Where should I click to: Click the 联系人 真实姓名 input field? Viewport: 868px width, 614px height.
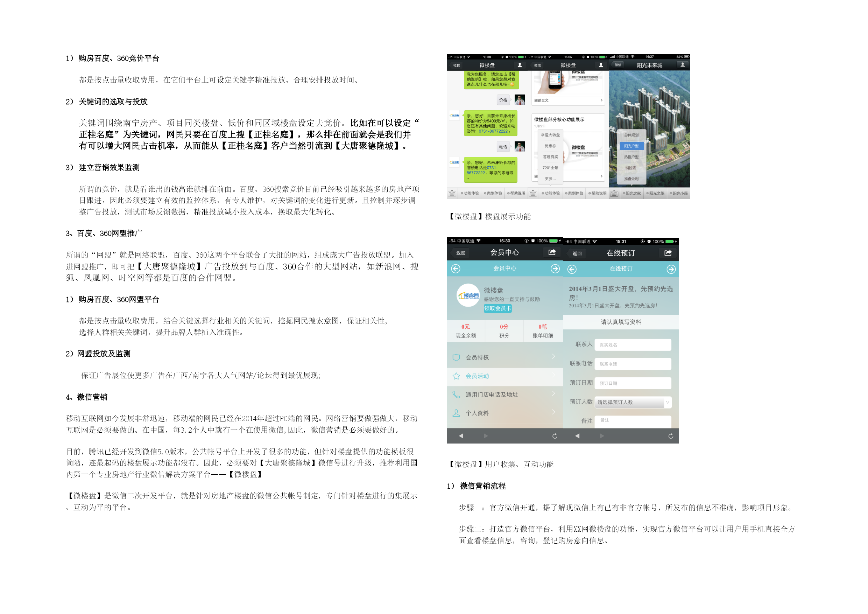click(633, 345)
